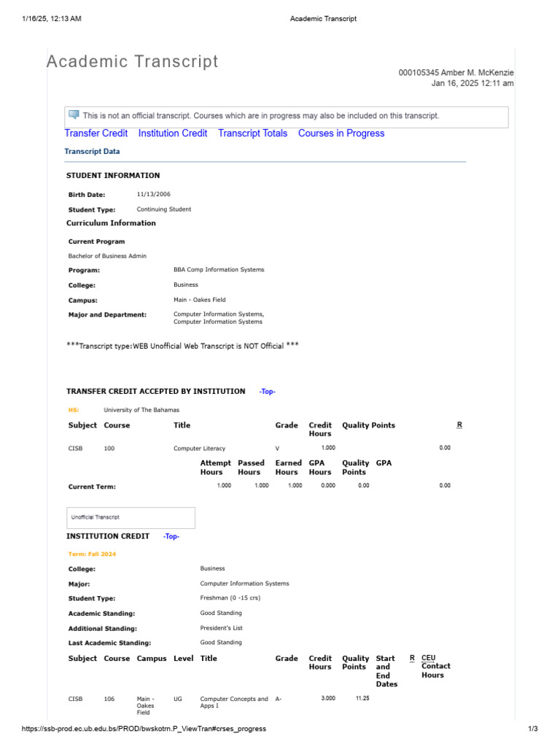Image resolution: width=560 pixels, height=747 pixels.
Task: Click the ssb-prod URL in page footer
Action: pyautogui.click(x=133, y=729)
